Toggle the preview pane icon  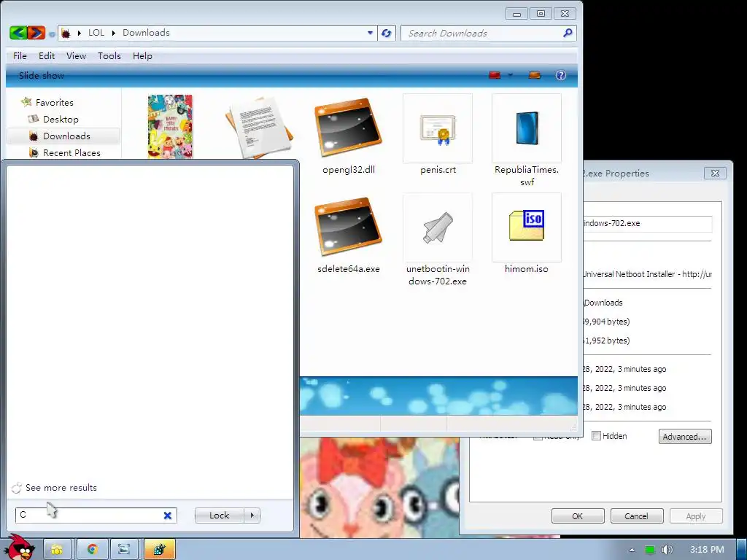[535, 75]
